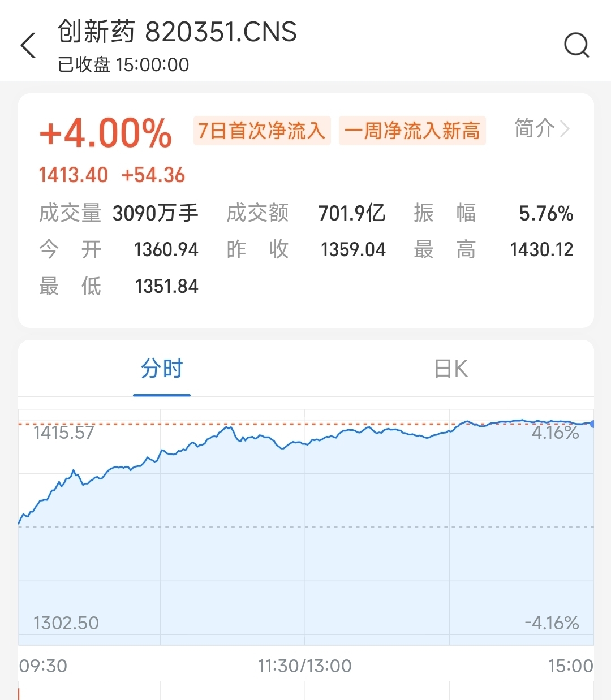The height and width of the screenshot is (700, 611).
Task: Tap the 今开 1360.94 value
Action: point(166,249)
